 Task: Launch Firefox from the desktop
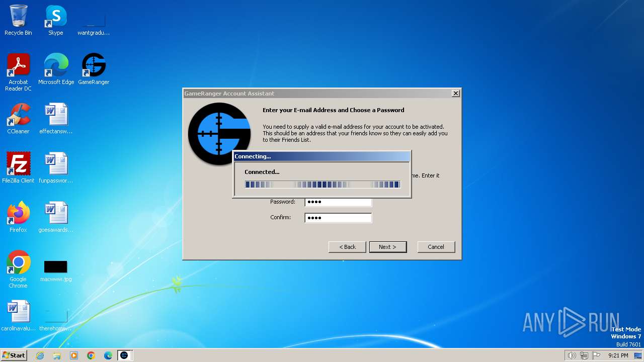click(18, 217)
